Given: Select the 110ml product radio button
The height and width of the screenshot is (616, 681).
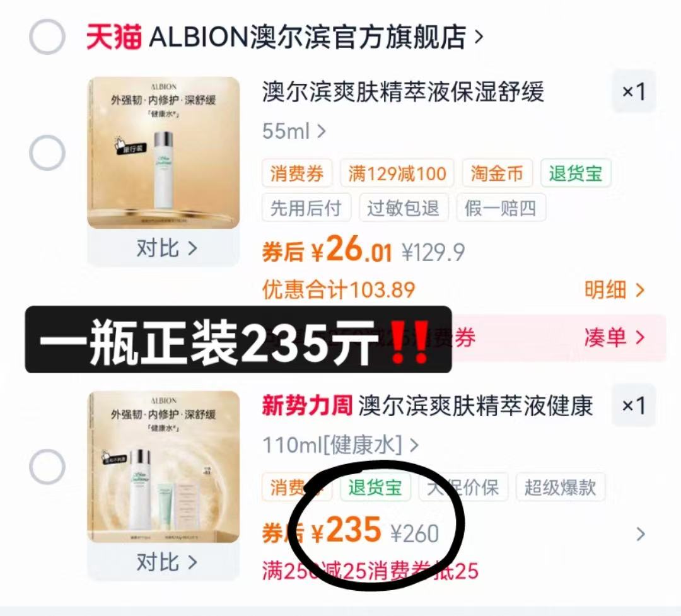Looking at the screenshot, I should click(47, 467).
